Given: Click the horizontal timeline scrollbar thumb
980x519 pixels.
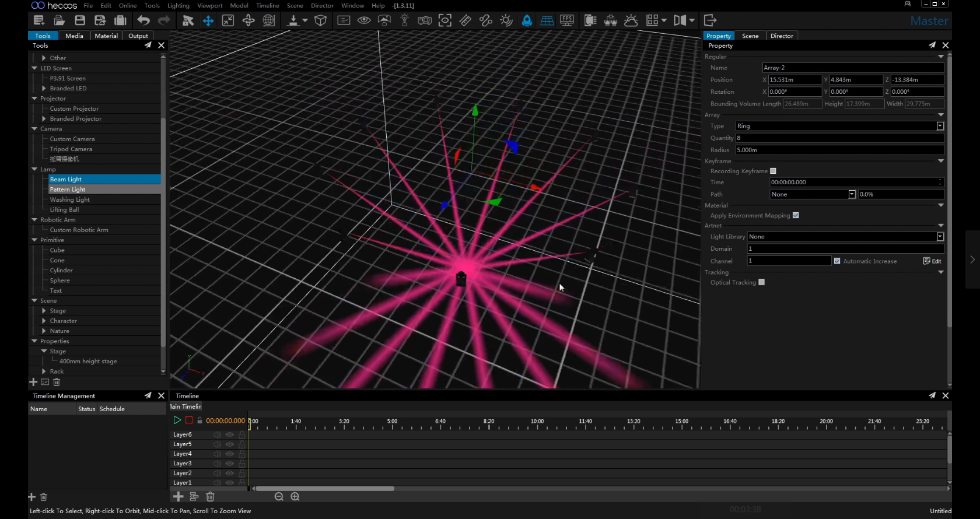Looking at the screenshot, I should [x=325, y=489].
